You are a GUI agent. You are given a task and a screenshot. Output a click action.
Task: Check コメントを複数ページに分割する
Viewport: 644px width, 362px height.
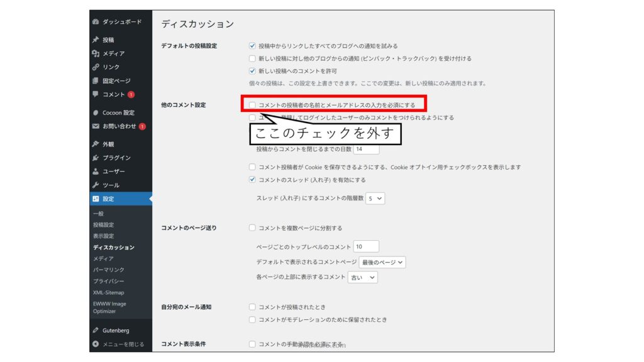point(252,228)
